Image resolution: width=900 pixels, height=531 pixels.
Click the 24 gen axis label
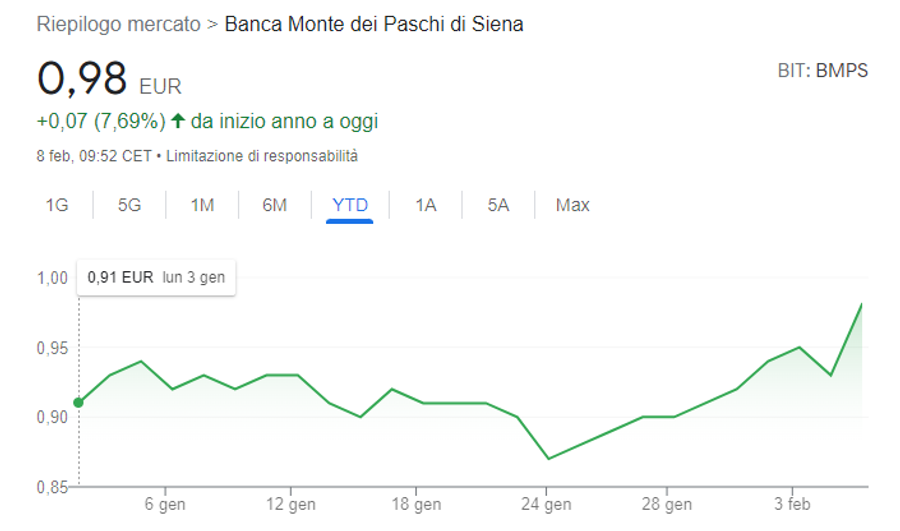tap(546, 504)
